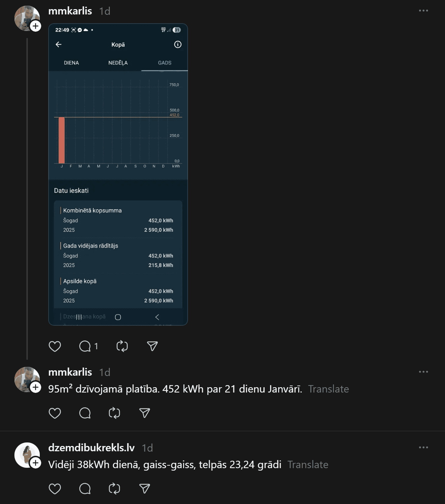Viewport: 445px width, 504px height.
Task: Like the 95m² dzīvojamā platība reply
Action: pyautogui.click(x=55, y=413)
